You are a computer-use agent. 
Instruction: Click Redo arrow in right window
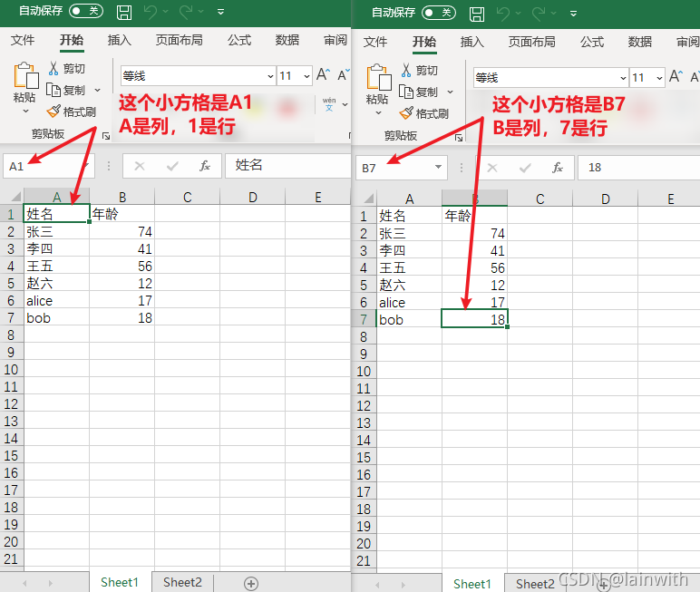(539, 14)
